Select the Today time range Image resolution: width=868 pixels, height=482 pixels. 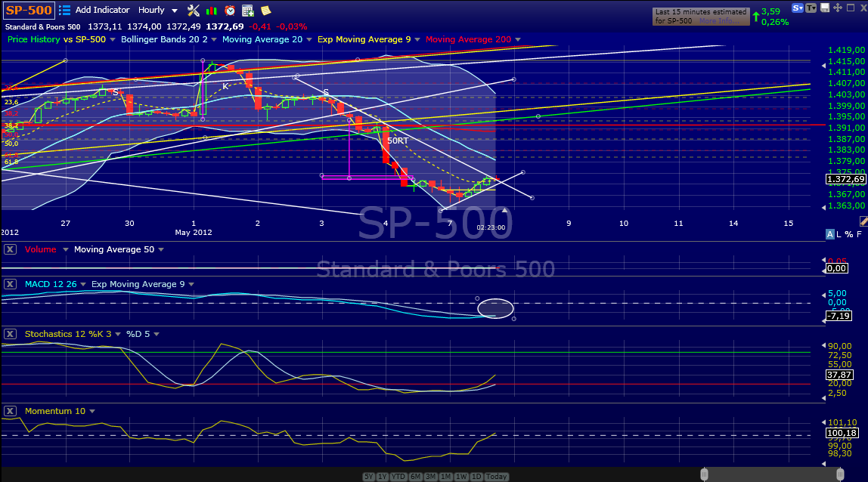497,477
